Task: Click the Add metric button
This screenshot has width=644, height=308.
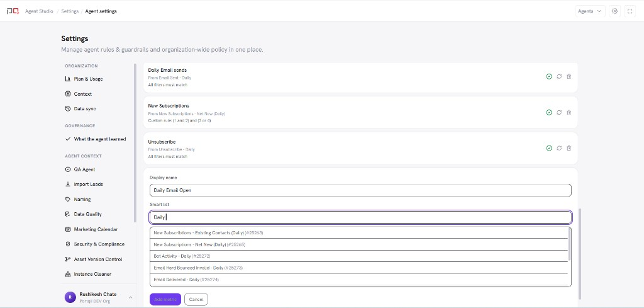Action: tap(165, 299)
